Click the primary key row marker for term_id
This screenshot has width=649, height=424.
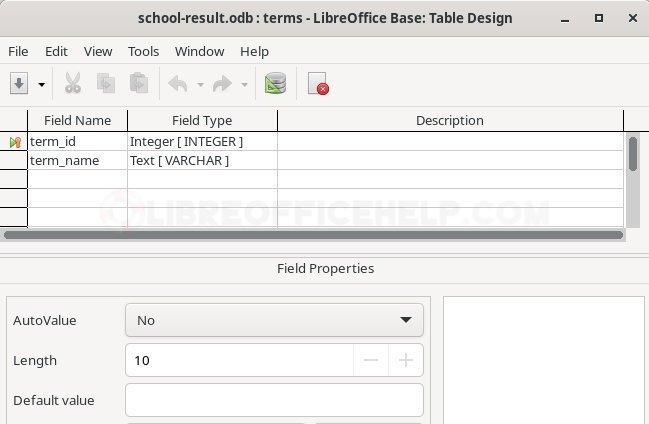click(x=14, y=142)
